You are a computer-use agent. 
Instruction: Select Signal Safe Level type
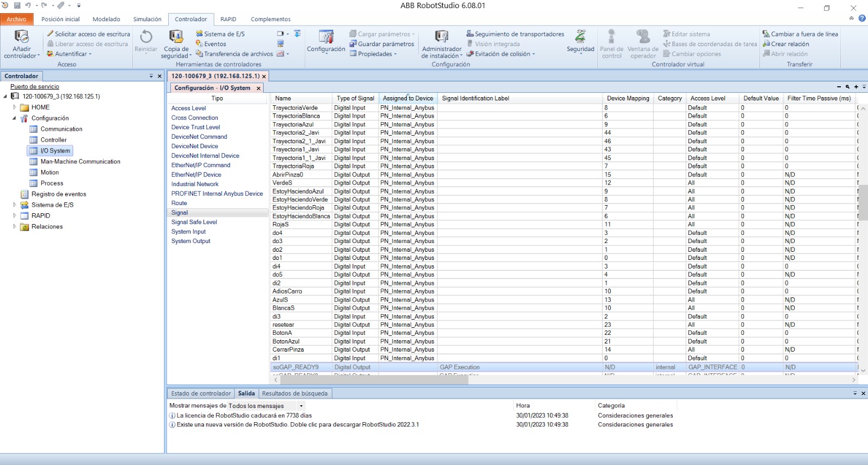[x=194, y=222]
